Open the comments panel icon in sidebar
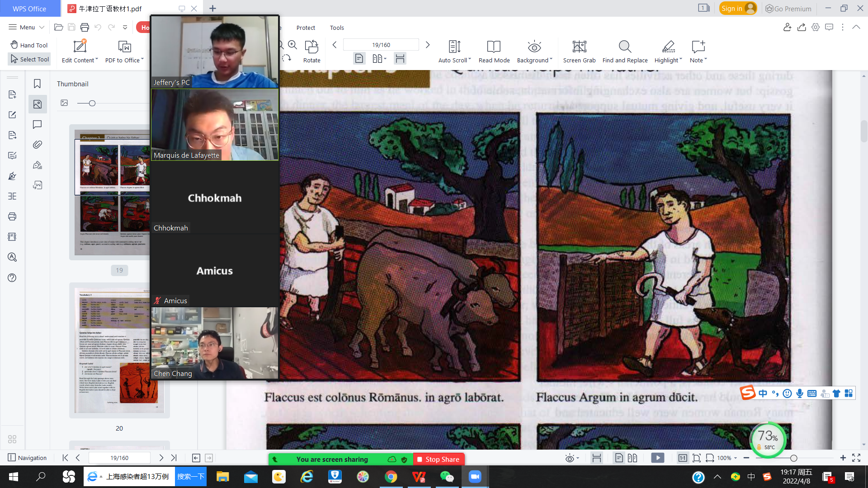Image resolution: width=868 pixels, height=488 pixels. (38, 124)
